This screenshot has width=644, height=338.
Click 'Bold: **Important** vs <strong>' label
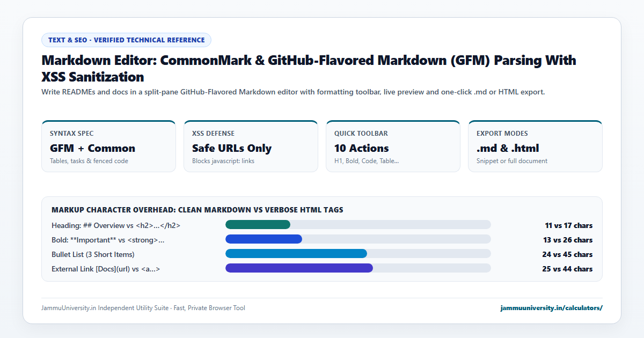(x=108, y=240)
